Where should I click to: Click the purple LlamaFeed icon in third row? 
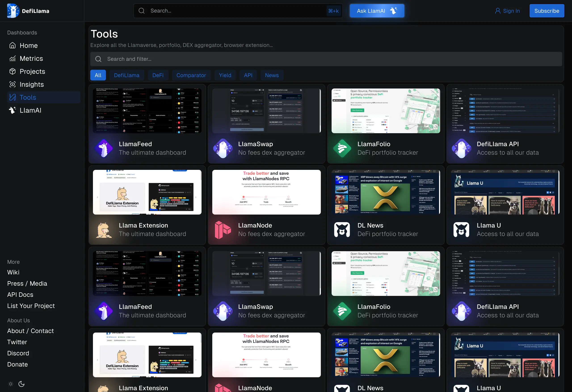click(x=104, y=311)
